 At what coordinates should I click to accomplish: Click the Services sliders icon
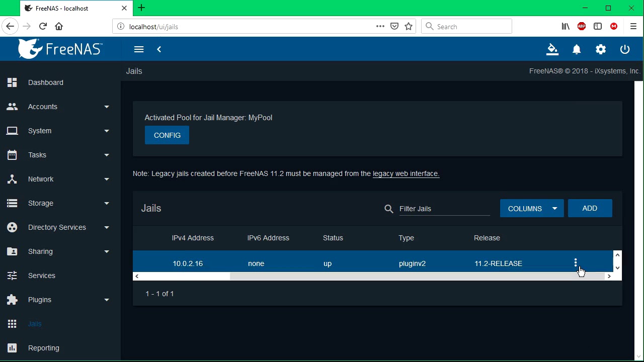point(12,276)
